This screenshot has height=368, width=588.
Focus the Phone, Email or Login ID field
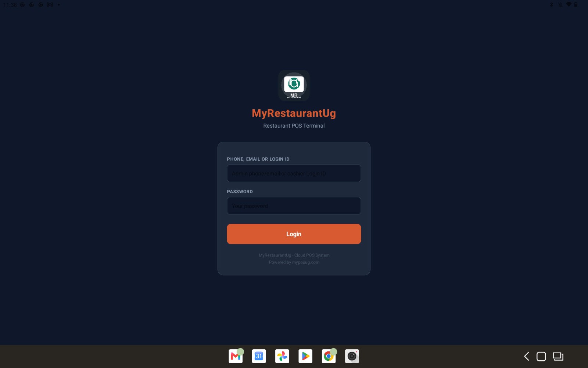coord(294,173)
